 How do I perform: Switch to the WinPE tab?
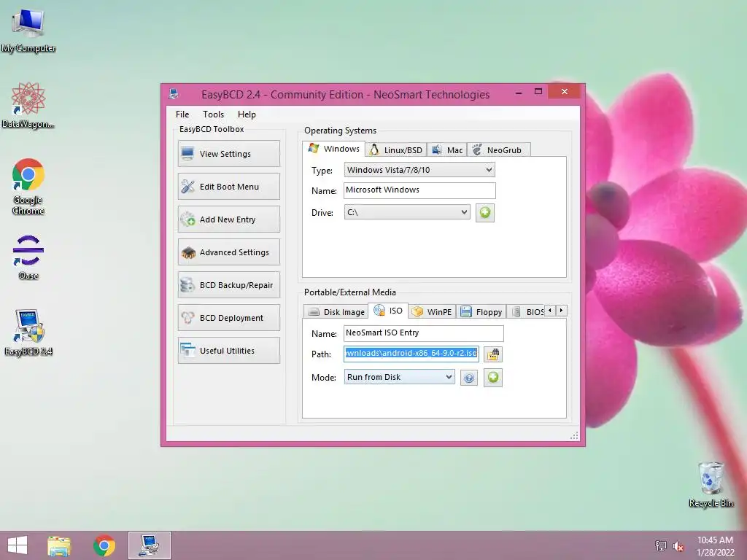point(432,312)
